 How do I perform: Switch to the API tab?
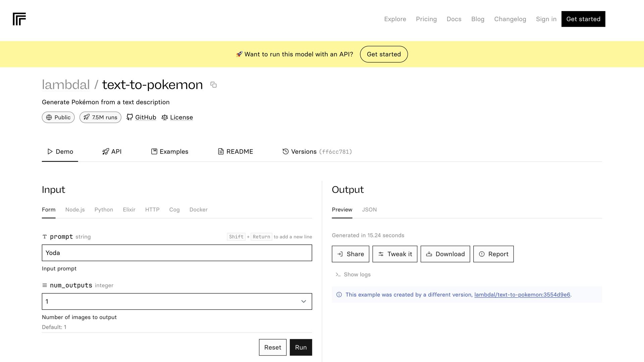112,152
